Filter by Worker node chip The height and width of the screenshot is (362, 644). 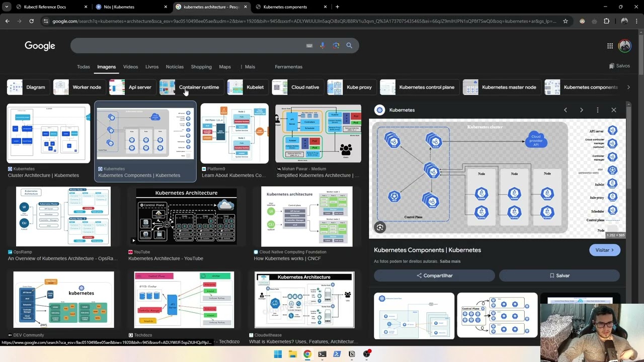79,87
